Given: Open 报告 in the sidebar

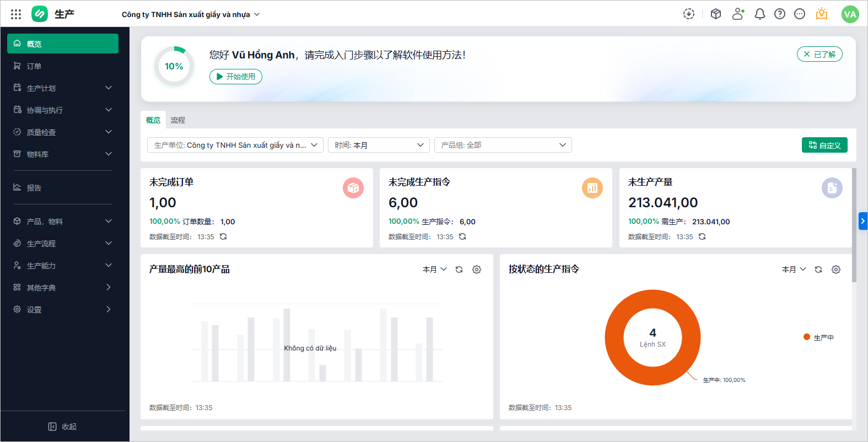Looking at the screenshot, I should pyautogui.click(x=63, y=187).
